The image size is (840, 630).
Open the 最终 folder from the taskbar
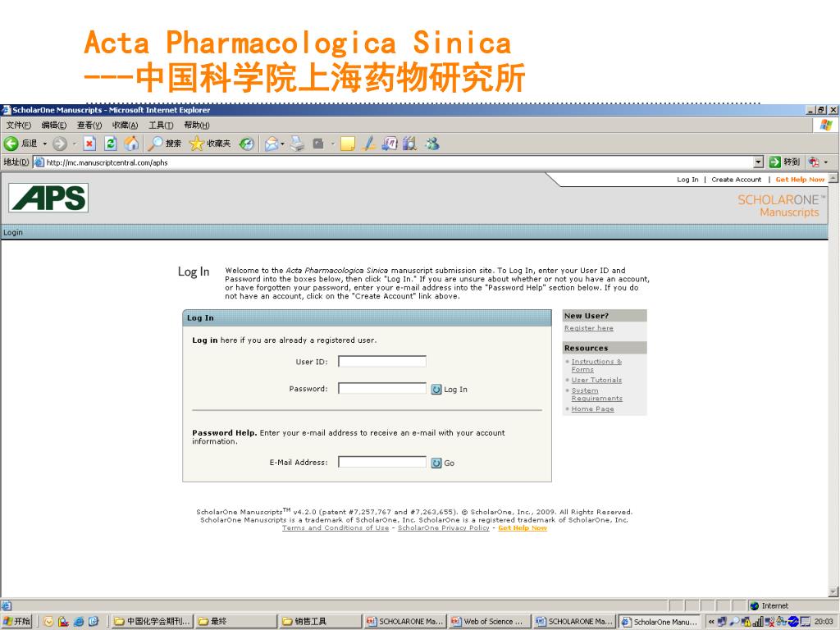tap(235, 622)
